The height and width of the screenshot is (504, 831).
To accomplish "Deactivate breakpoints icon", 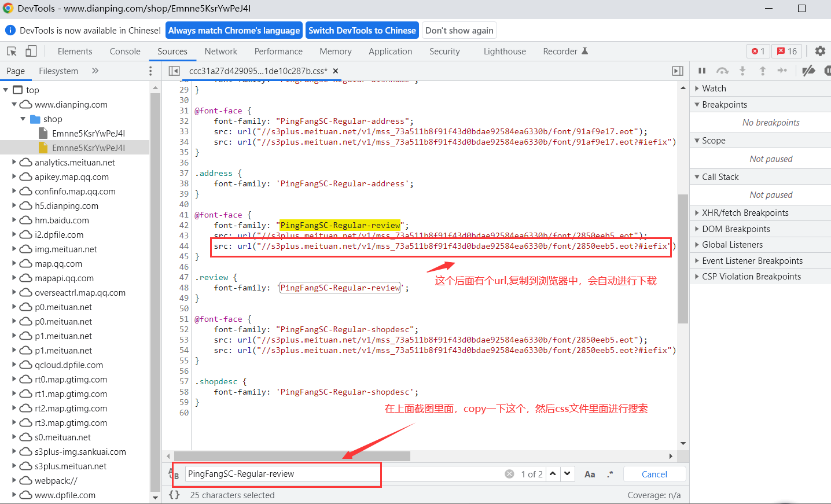I will 808,71.
